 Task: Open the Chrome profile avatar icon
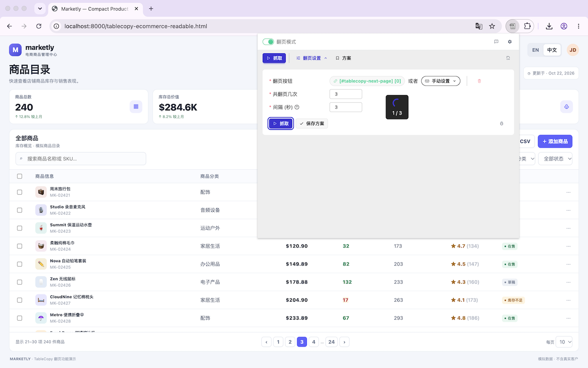point(564,26)
